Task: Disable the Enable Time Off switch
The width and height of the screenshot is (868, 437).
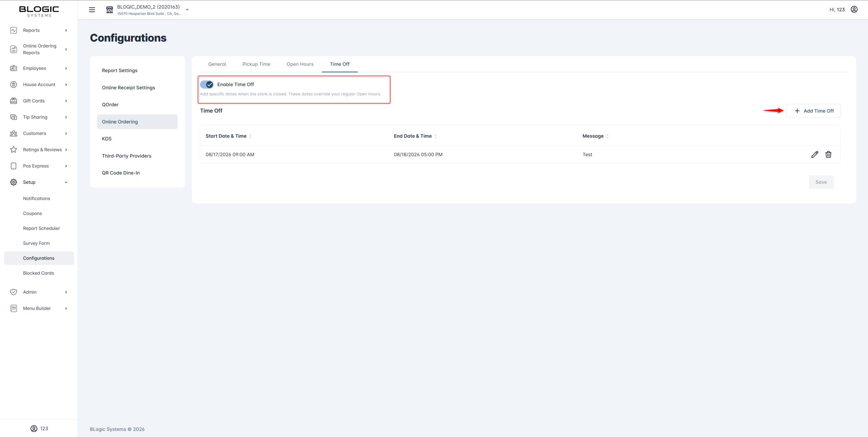Action: [x=206, y=84]
